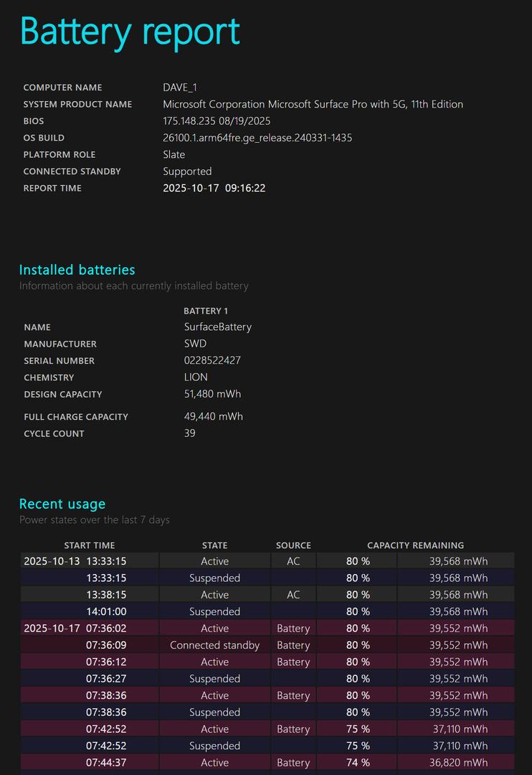The image size is (532, 775).
Task: Click the Slate platform role value
Action: 174,154
